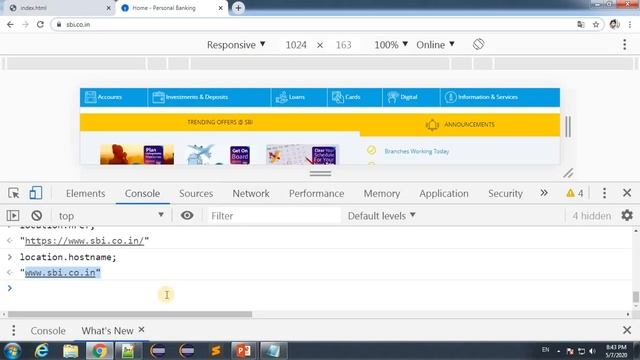The image size is (640, 360).
Task: Open the Accounts menu on the SBI page
Action: [113, 97]
